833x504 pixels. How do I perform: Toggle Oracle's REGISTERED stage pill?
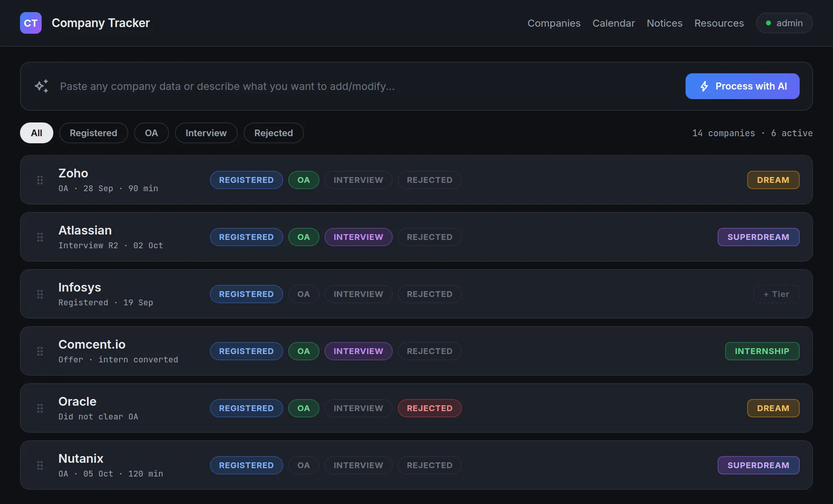point(246,408)
